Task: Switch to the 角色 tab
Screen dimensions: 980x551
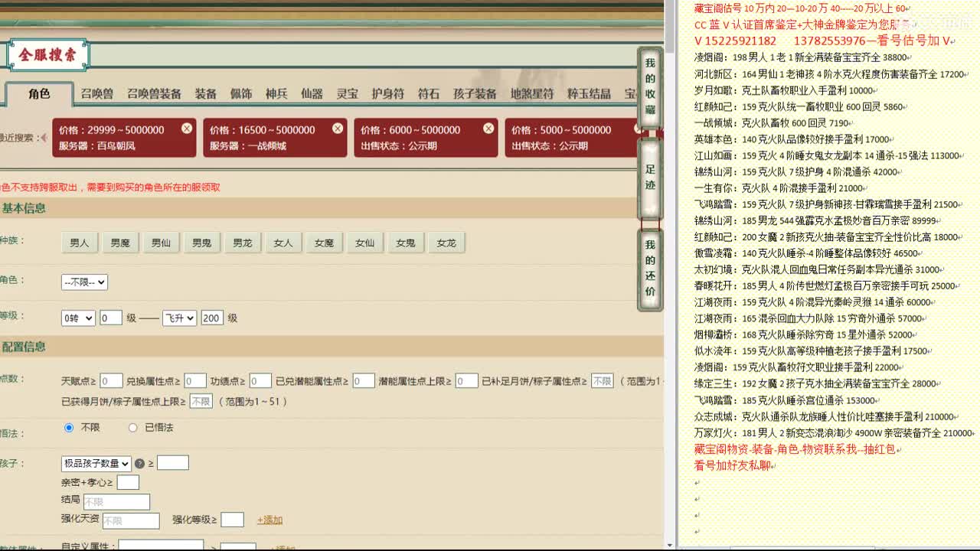Action: click(39, 93)
